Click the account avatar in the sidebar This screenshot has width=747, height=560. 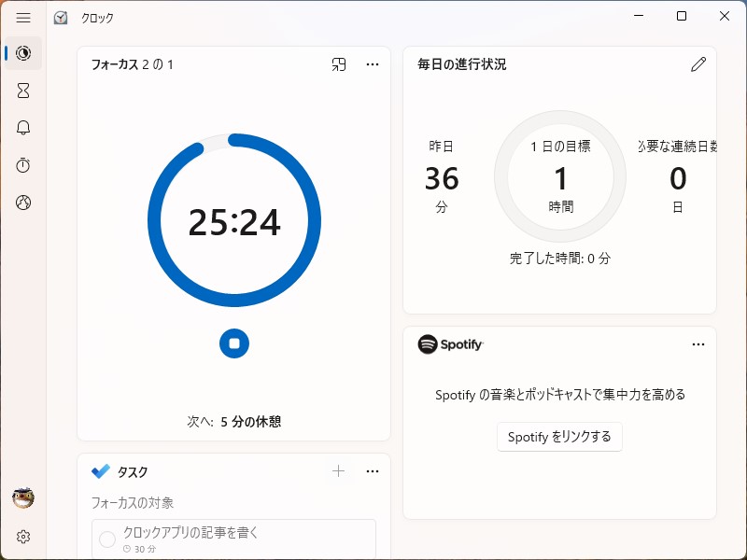tap(22, 498)
